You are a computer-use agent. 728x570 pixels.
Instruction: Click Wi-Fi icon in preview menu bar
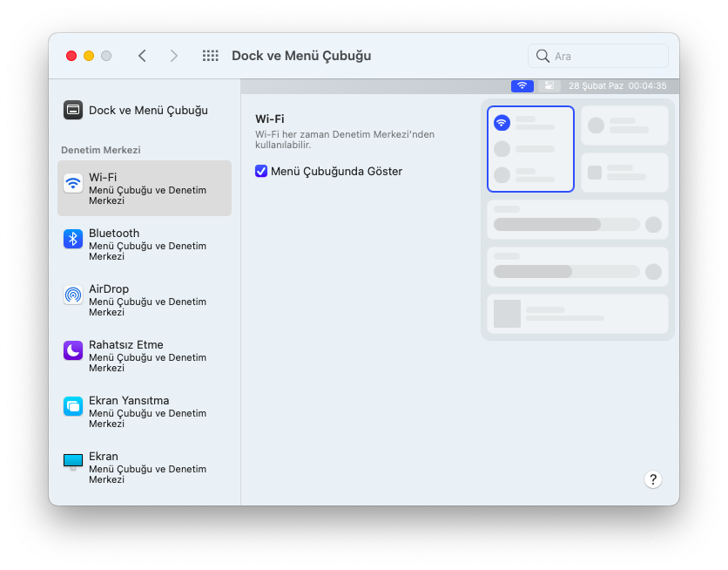click(x=522, y=86)
